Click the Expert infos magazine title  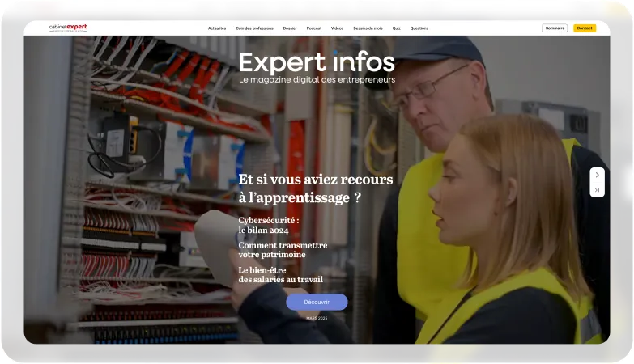[317, 61]
